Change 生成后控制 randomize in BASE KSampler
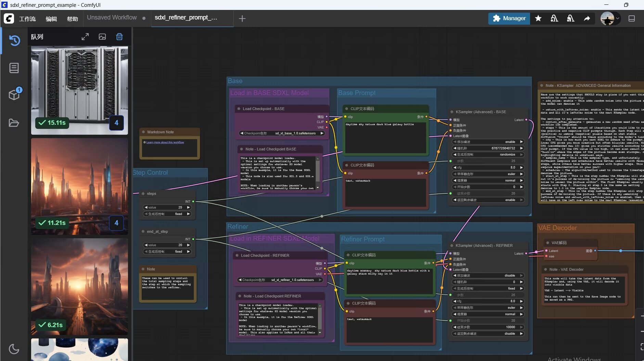 point(488,155)
